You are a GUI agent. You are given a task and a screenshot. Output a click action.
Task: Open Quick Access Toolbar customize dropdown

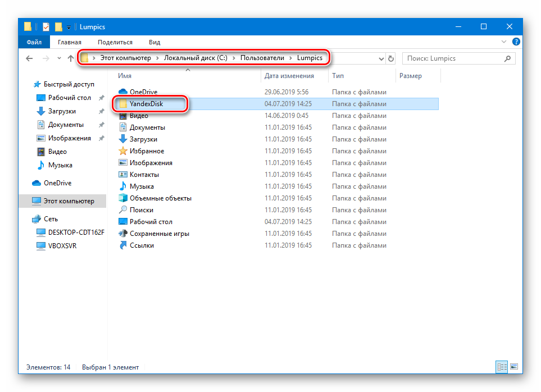pos(69,27)
